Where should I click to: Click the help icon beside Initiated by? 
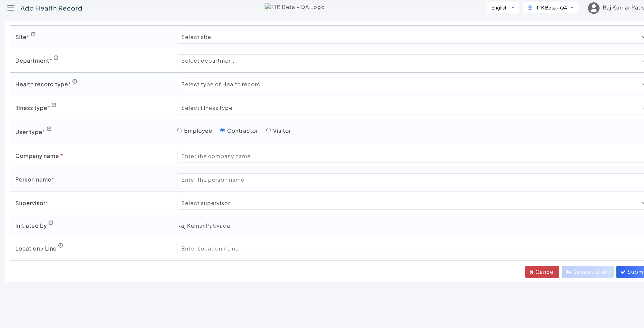point(51,223)
